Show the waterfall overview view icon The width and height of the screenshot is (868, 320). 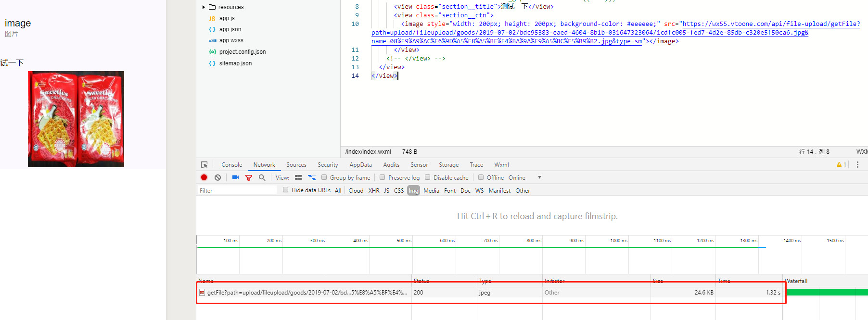[312, 178]
